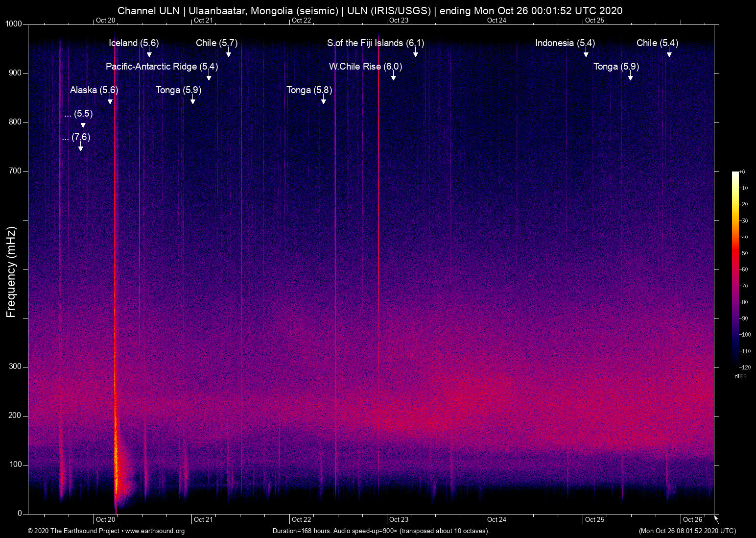Click the Frequency (mHz) axis label
Viewport: 756px width, 538px height.
click(x=11, y=272)
